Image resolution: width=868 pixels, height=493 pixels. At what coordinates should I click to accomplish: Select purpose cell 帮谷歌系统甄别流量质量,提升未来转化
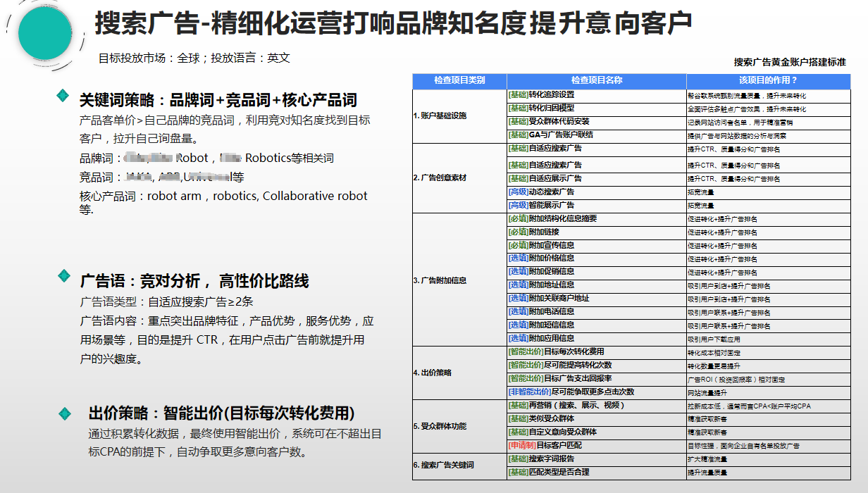769,95
